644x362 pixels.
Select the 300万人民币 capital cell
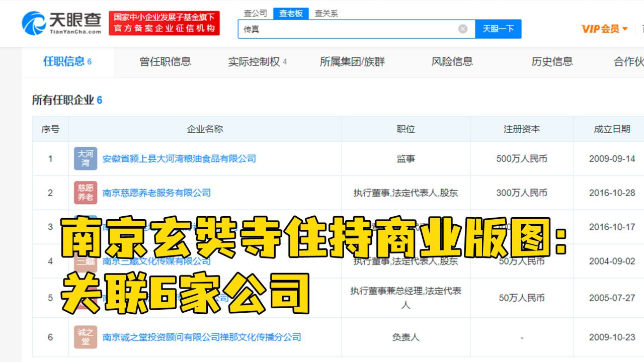522,193
